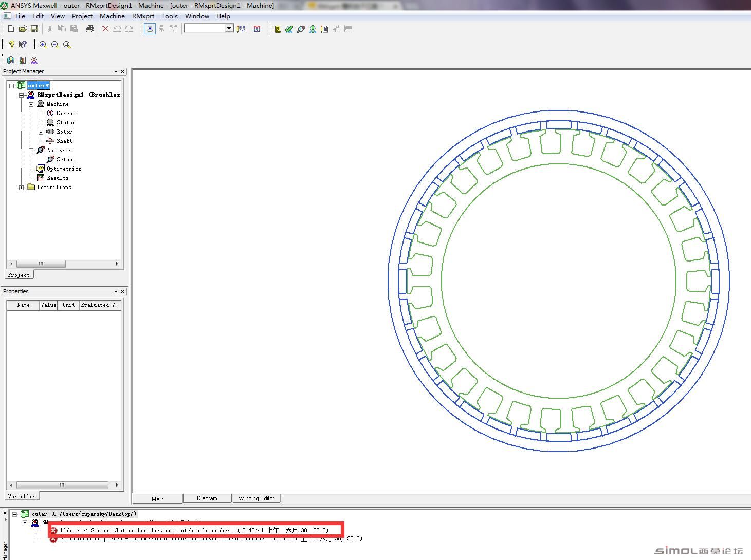Click the Project tab below the tree
Viewport: 751px width, 560px height.
click(x=19, y=275)
